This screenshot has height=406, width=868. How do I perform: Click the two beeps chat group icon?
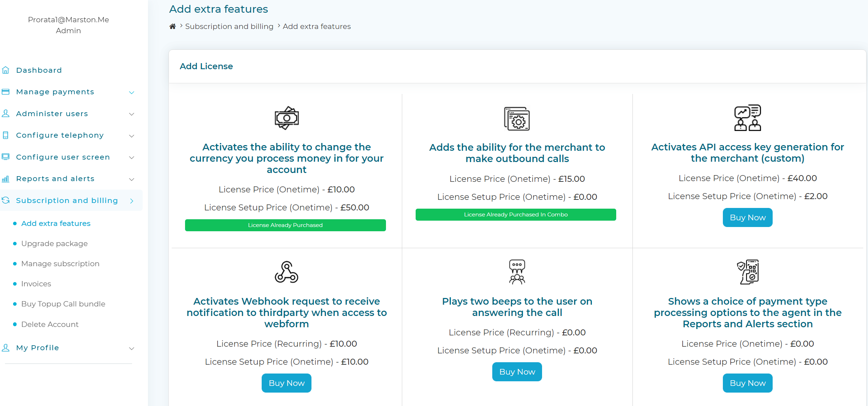pyautogui.click(x=517, y=272)
